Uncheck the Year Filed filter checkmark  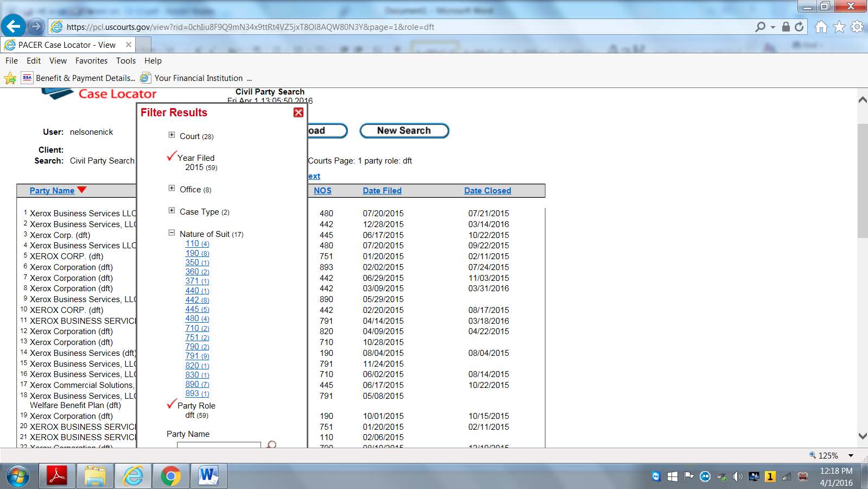click(172, 156)
